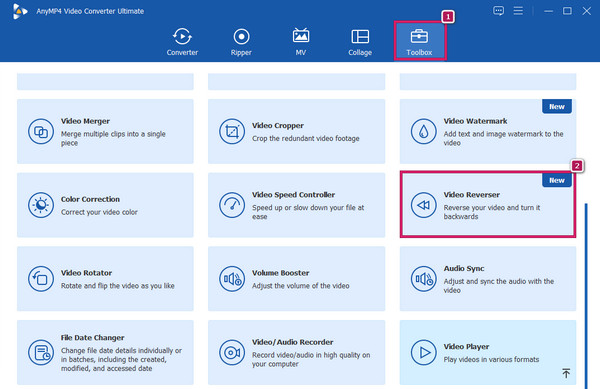The image size is (600, 389).
Task: Click the vertical scrollbar thumb
Action: tap(586, 296)
